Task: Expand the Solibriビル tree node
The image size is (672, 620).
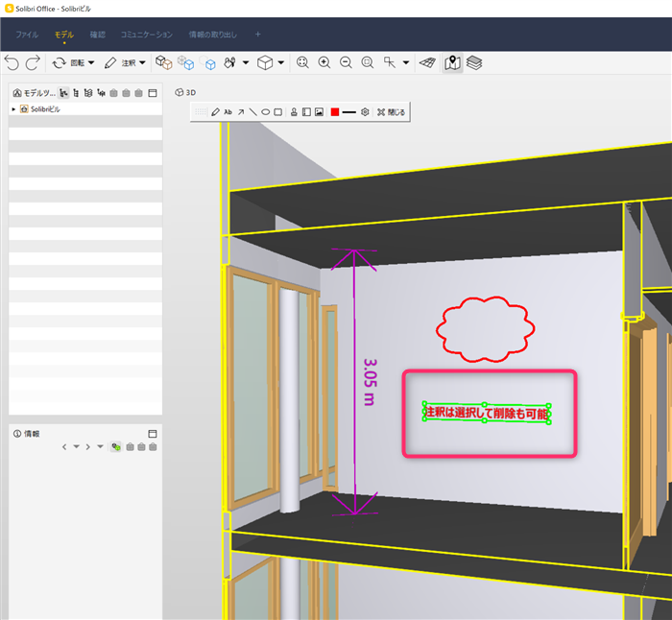Action: click(13, 109)
